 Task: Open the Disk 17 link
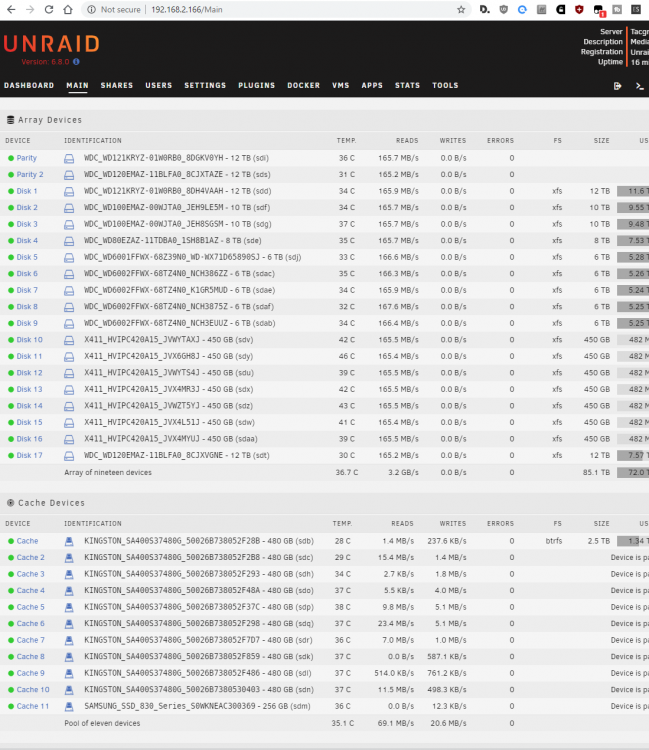[x=30, y=455]
